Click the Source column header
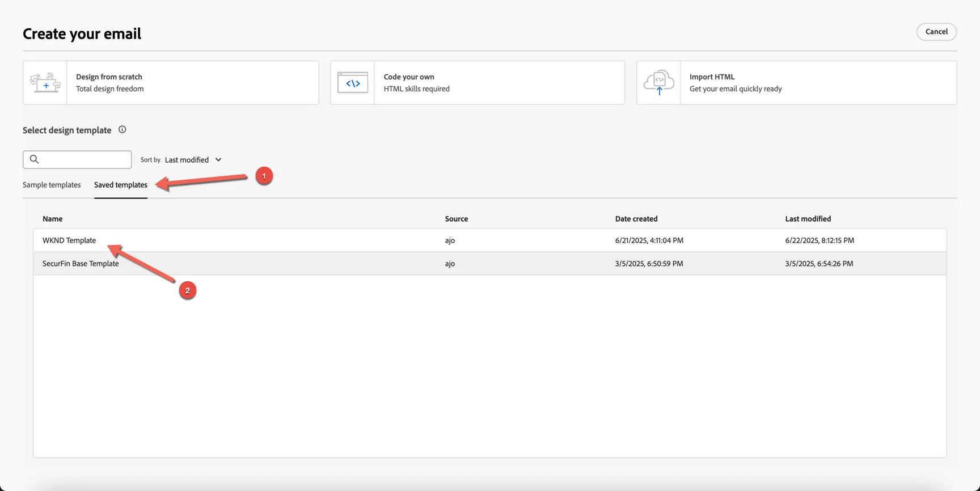Viewport: 980px width, 491px height. point(457,219)
